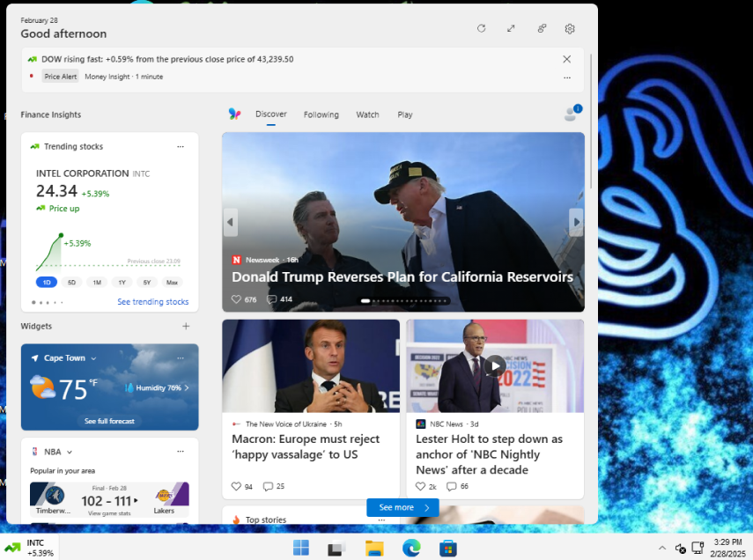Open widgets settings gear
753x560 pixels.
pos(570,29)
